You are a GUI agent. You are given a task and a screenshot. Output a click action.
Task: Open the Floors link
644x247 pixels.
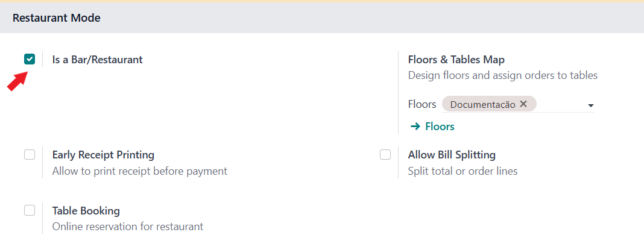tap(440, 127)
